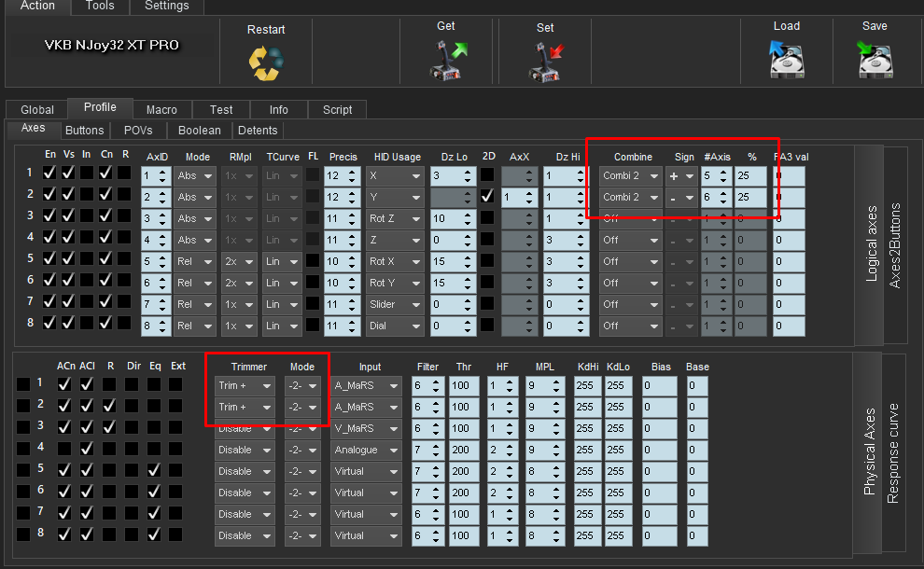Disable the En checkbox for axis 1

(49, 173)
